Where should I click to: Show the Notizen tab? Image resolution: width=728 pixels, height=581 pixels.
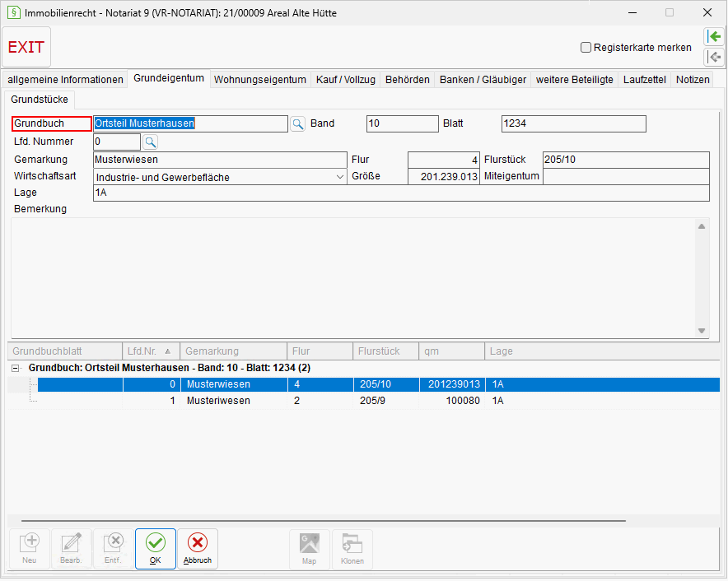click(693, 80)
